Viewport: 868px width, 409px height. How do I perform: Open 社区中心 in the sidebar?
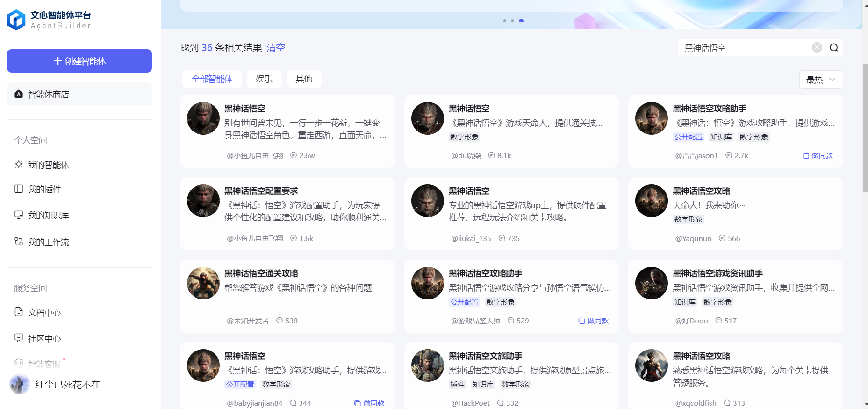pos(44,338)
